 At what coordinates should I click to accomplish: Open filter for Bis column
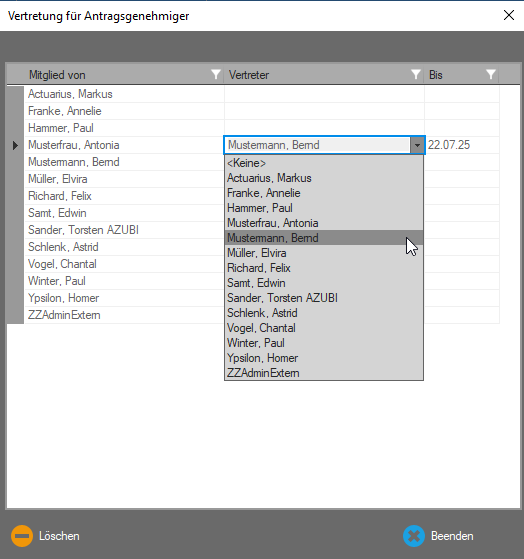(491, 75)
